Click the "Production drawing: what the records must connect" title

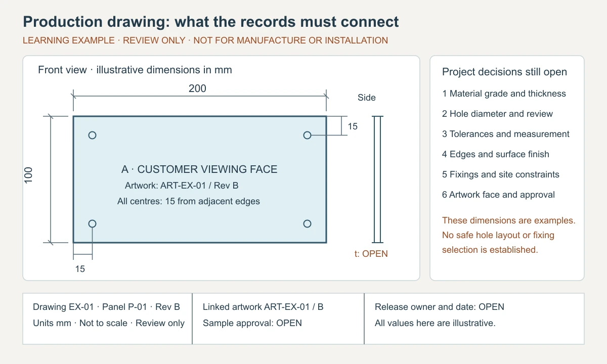(211, 22)
